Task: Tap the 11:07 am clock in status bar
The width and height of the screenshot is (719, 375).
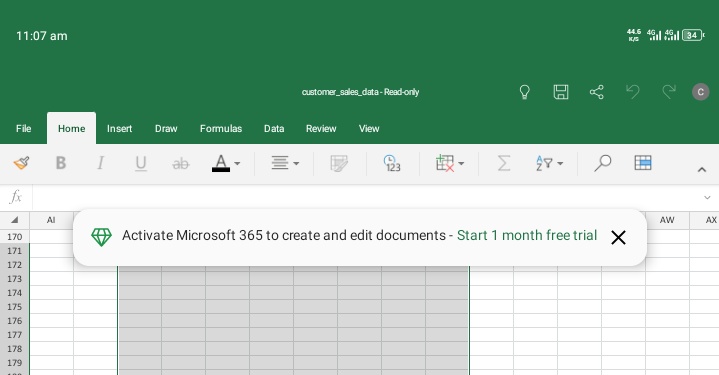Action: click(42, 36)
